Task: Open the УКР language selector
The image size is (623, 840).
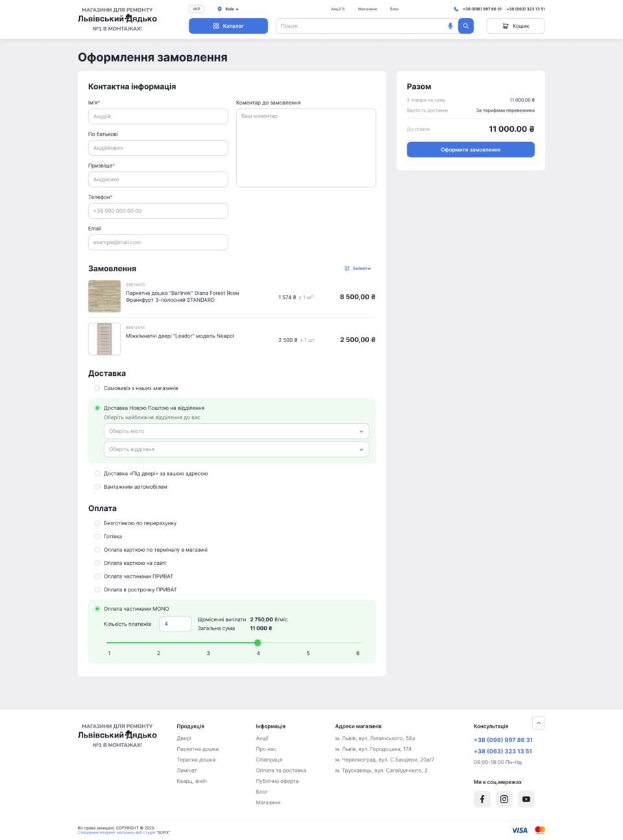Action: pyautogui.click(x=196, y=9)
